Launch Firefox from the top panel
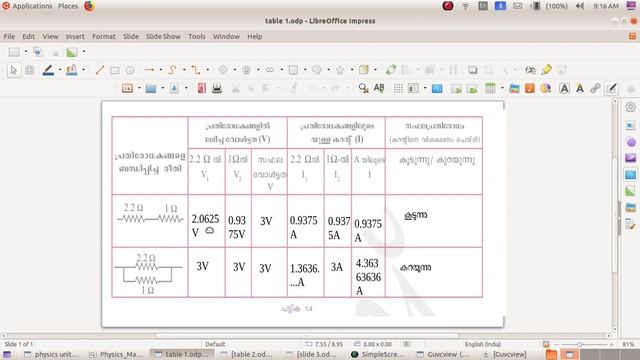This screenshot has height=360, width=640. pos(89,6)
